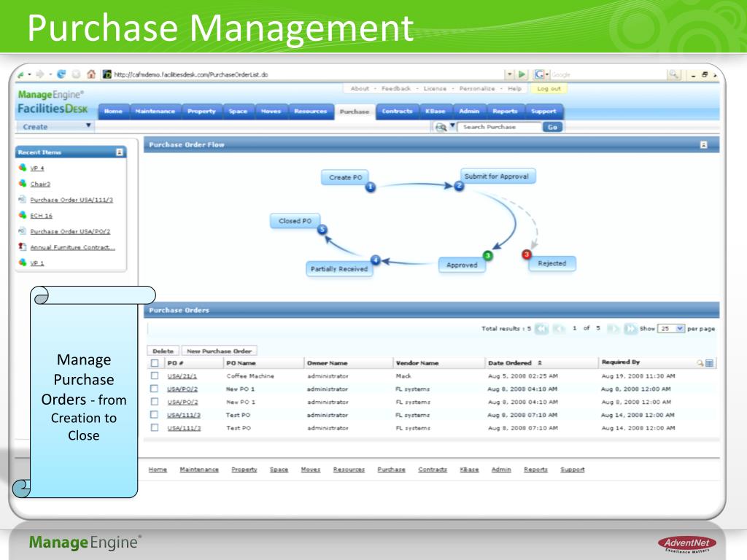Click the colored icon beside VP 4
The width and height of the screenshot is (747, 560).
coord(22,168)
